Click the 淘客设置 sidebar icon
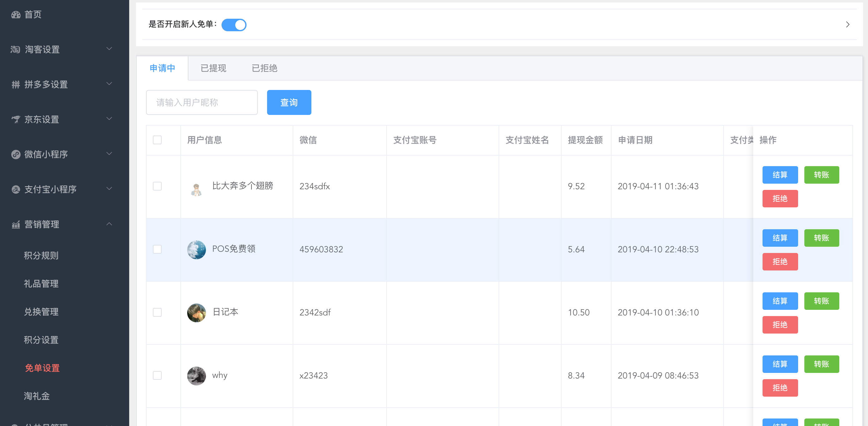 [x=16, y=50]
